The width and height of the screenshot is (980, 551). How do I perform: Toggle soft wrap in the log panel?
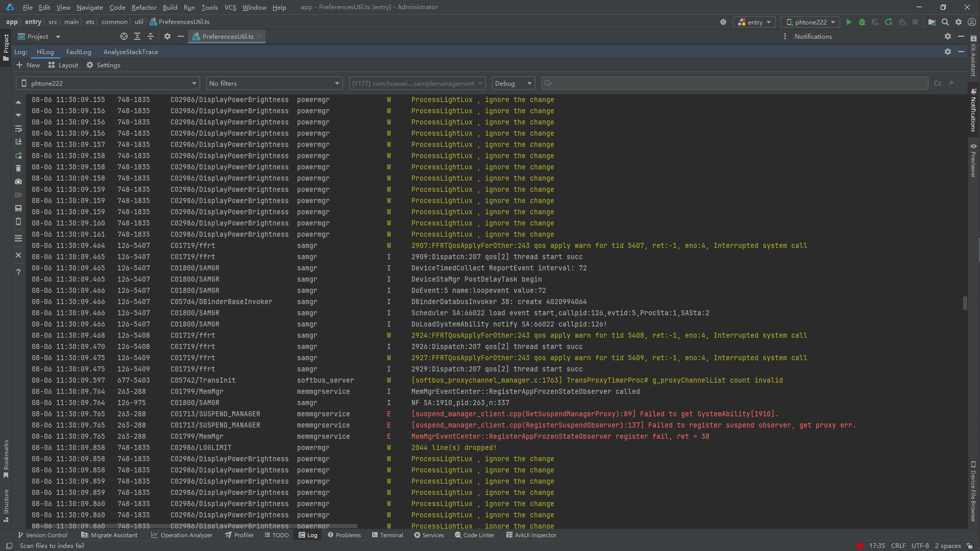18,129
